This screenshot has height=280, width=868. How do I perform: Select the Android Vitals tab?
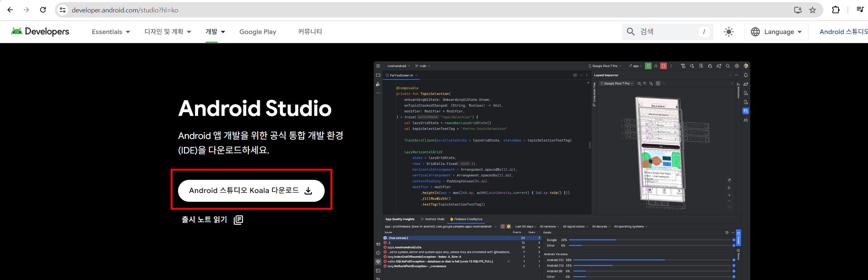click(433, 219)
